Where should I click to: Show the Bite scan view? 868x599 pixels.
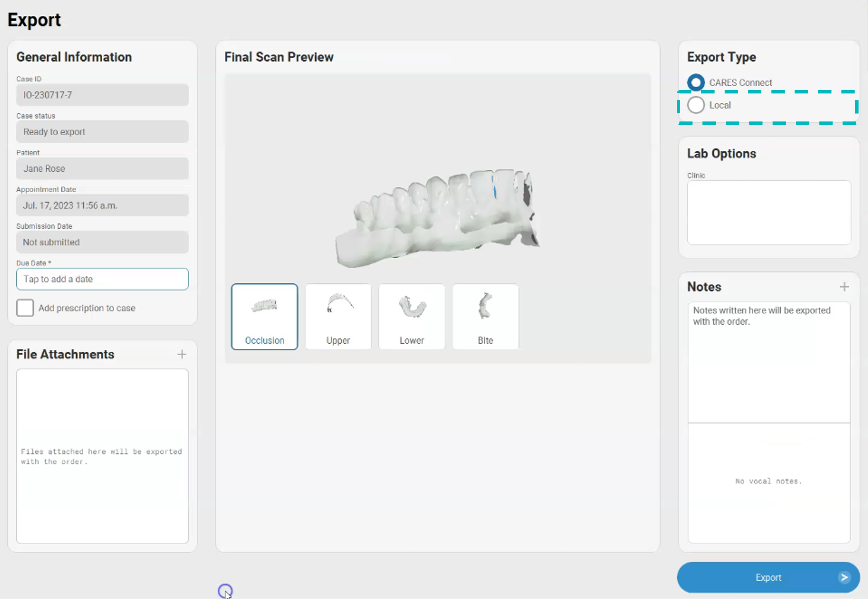click(x=485, y=317)
